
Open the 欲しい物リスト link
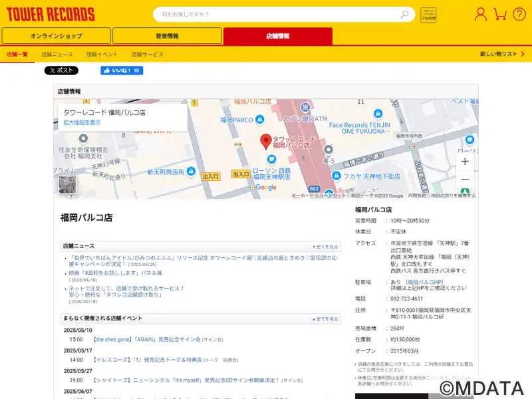pos(502,54)
